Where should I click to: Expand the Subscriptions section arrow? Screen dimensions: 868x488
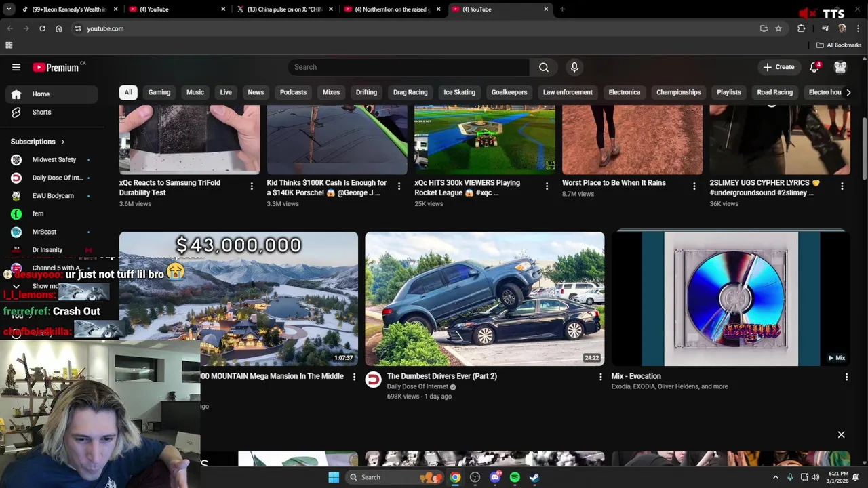(x=62, y=142)
